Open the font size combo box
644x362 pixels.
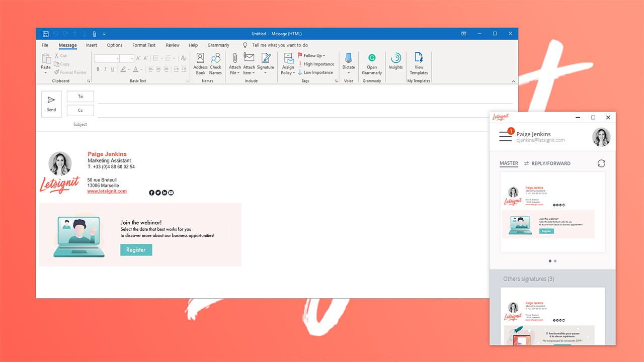(x=127, y=58)
